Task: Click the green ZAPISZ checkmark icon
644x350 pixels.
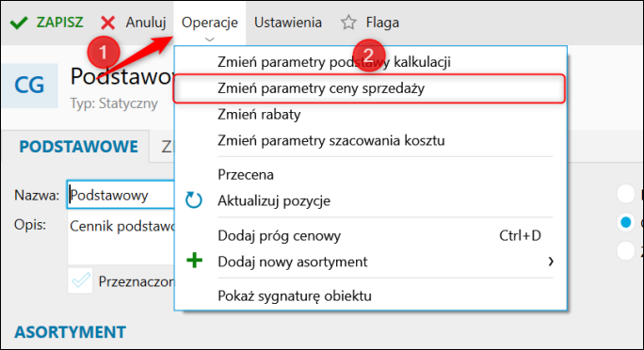Action: tap(19, 23)
